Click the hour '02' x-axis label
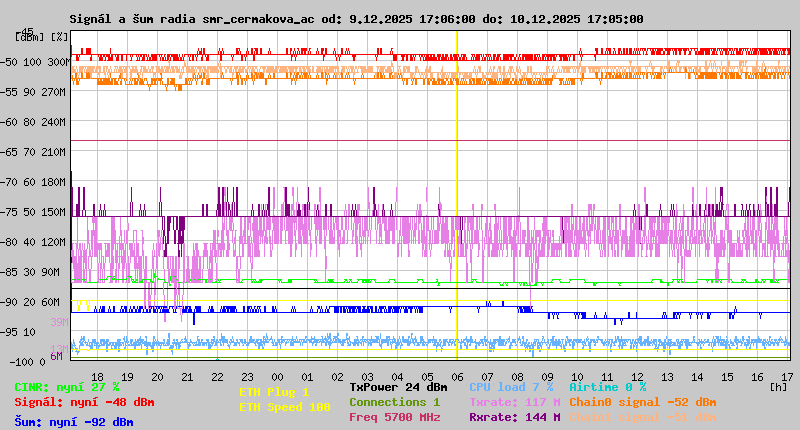The image size is (800, 430). tap(337, 377)
